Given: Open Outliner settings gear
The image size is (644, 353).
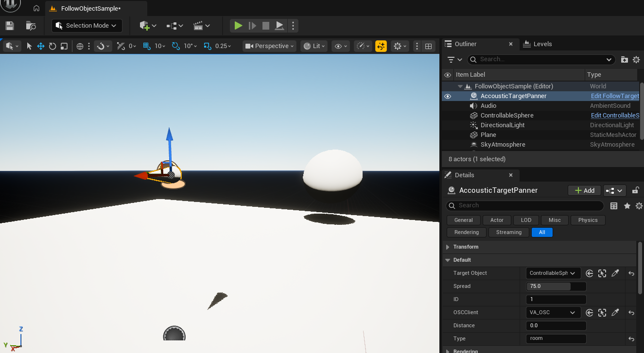Looking at the screenshot, I should (x=636, y=59).
